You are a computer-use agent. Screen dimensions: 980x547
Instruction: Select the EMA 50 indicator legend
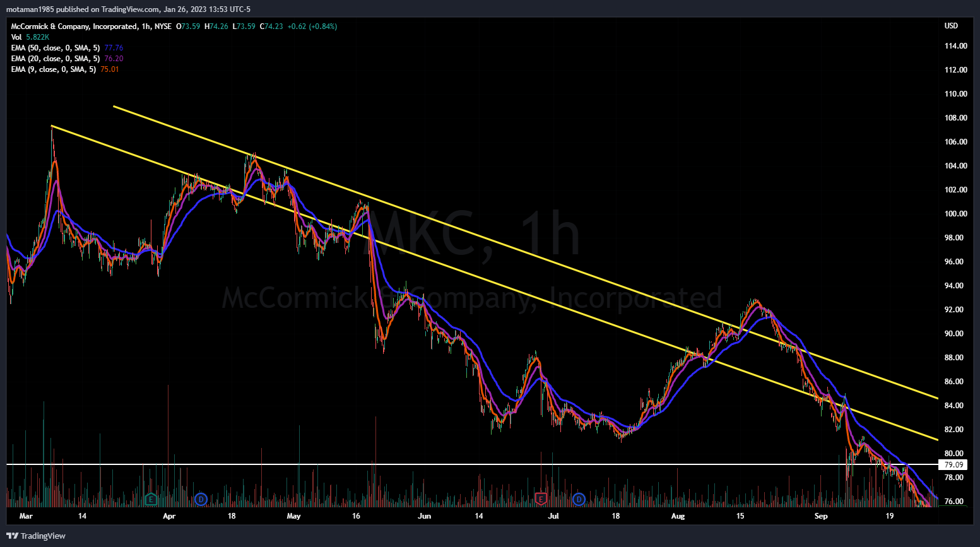(55, 48)
